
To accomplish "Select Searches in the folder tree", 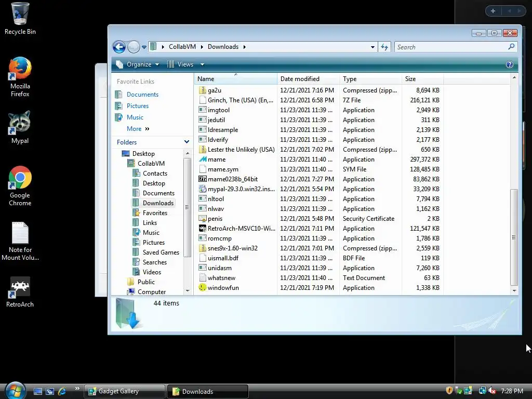I will 154,262.
